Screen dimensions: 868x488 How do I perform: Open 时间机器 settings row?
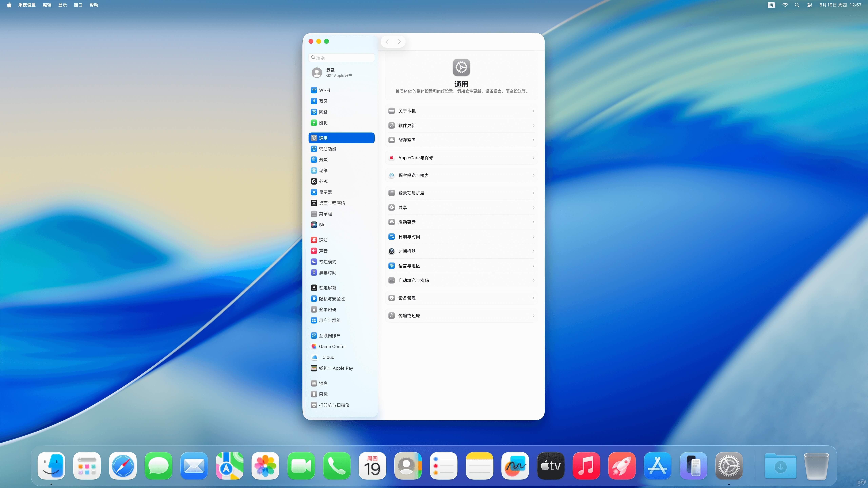click(x=461, y=251)
